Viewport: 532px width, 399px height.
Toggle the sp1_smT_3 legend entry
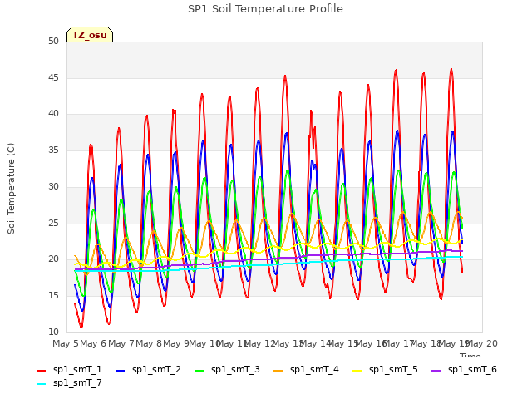[227, 370]
